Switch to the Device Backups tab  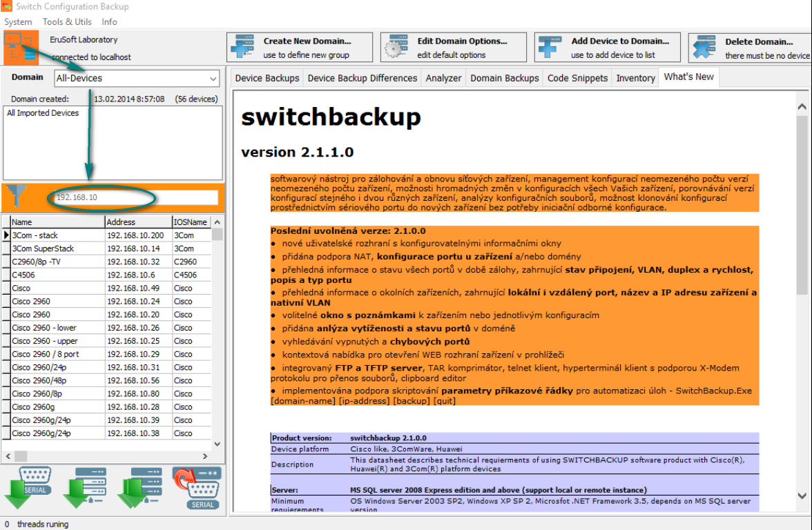tap(267, 78)
